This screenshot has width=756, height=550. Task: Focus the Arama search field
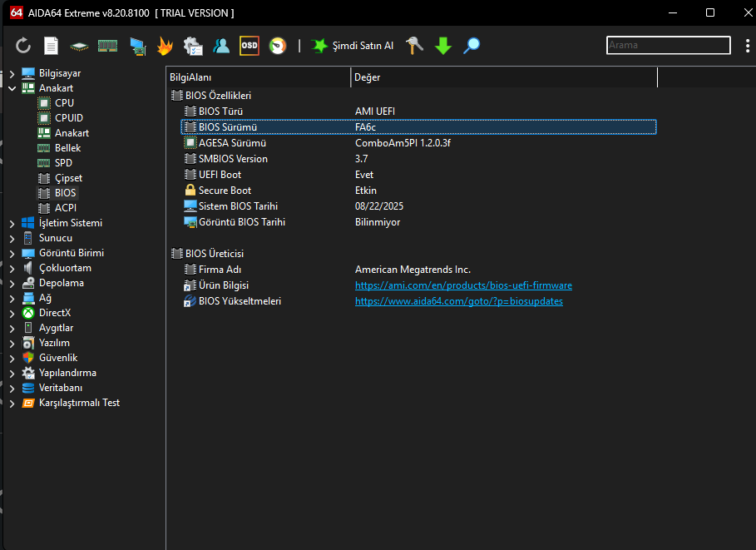668,46
